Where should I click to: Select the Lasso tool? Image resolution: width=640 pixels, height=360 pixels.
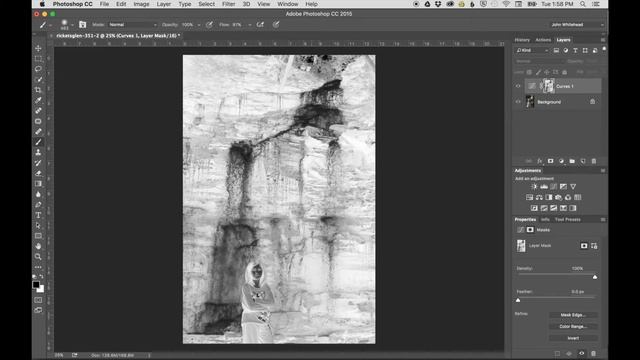click(x=38, y=69)
